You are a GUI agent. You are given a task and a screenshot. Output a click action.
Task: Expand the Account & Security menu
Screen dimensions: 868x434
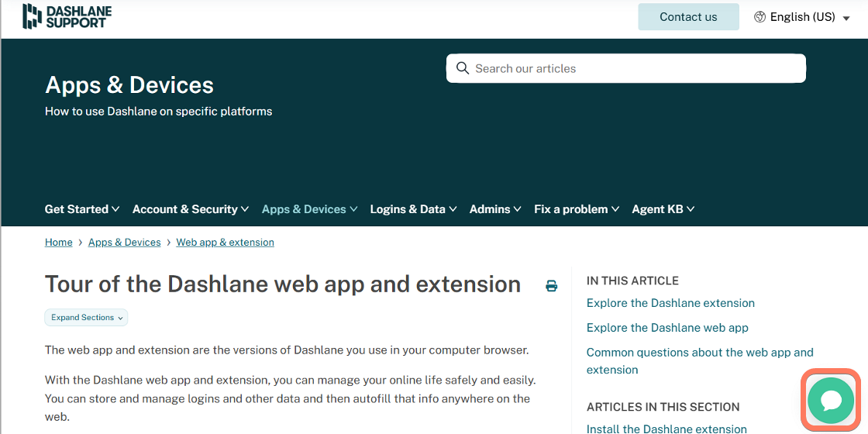pos(191,209)
